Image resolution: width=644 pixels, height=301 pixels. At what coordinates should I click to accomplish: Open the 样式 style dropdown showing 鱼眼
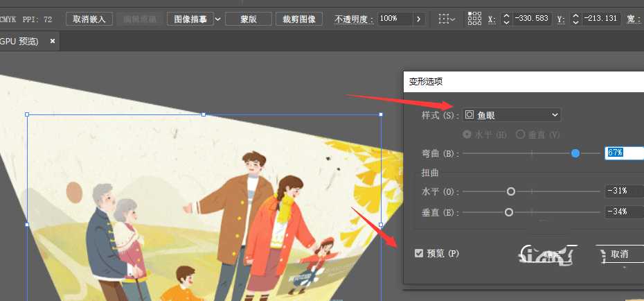512,114
